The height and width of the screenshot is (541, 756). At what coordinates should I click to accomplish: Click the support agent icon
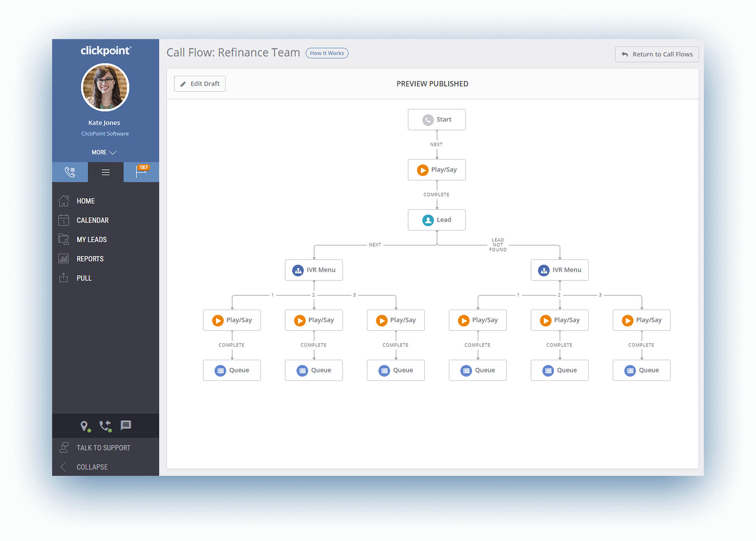[x=64, y=447]
